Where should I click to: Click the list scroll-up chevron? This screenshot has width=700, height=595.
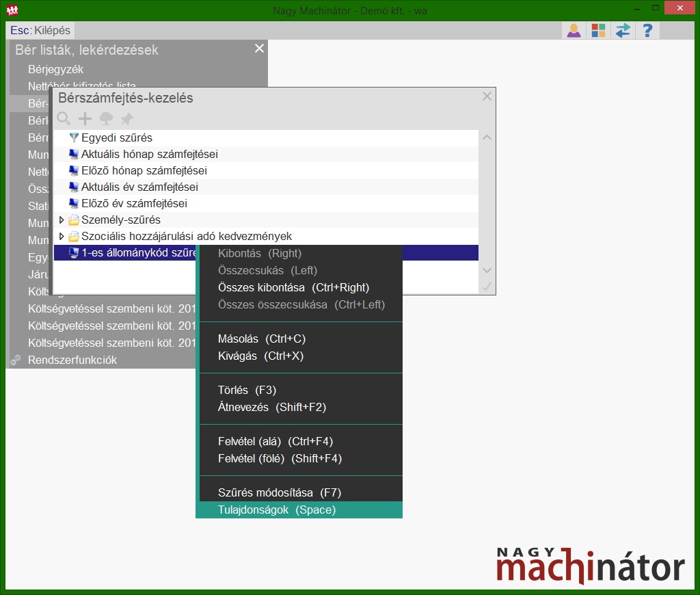point(487,137)
